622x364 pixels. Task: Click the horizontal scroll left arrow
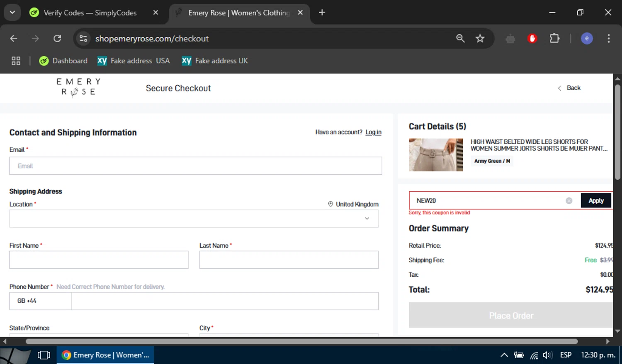tap(5, 341)
